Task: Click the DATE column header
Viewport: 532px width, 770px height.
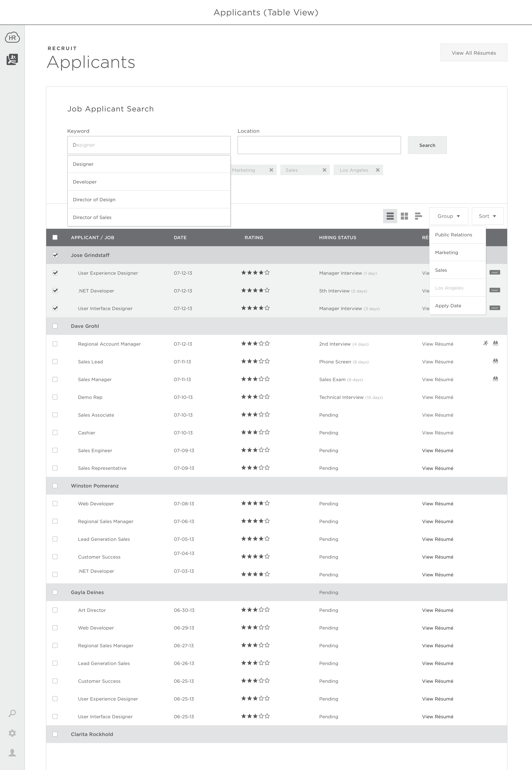Action: coord(180,237)
